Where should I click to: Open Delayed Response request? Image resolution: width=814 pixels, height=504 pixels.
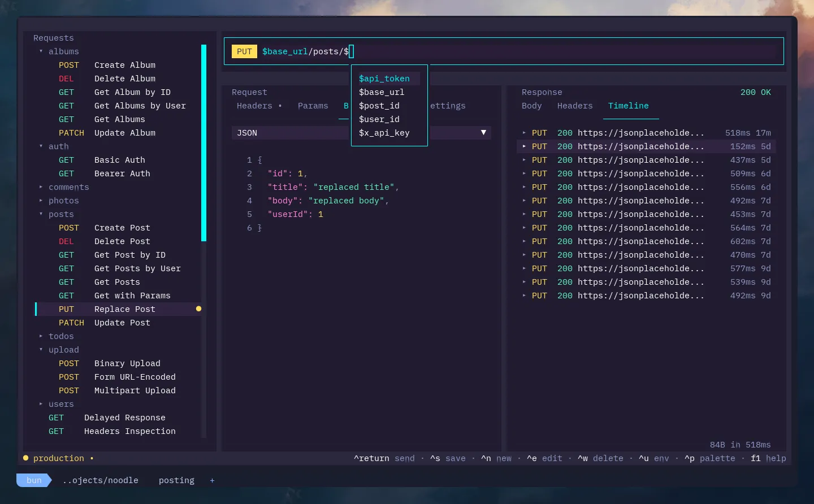point(125,418)
